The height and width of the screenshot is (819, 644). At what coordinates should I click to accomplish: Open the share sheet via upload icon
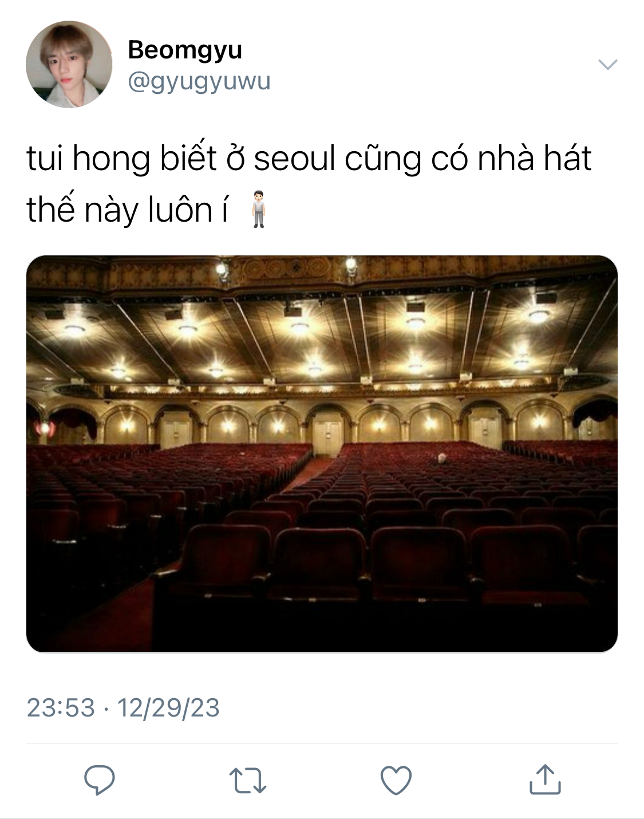[544, 779]
